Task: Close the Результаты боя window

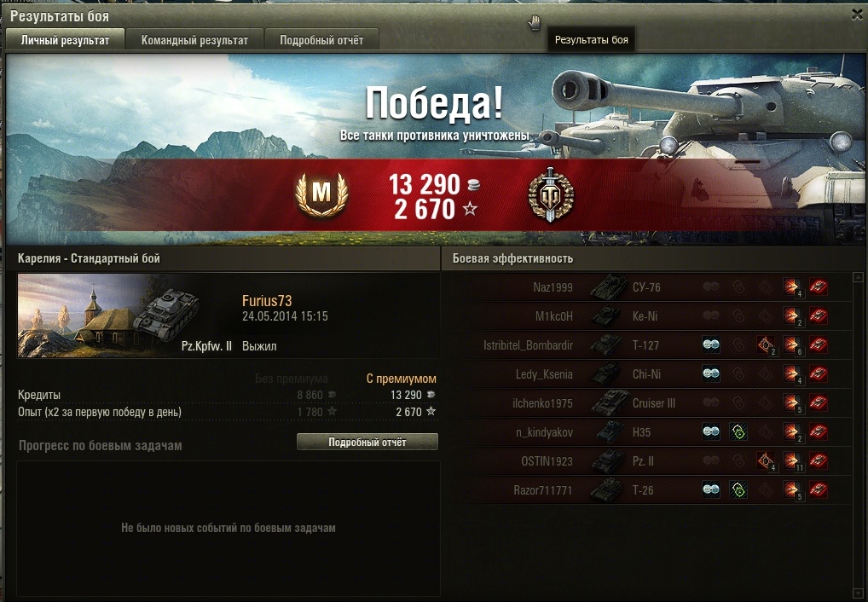Action: [x=857, y=15]
